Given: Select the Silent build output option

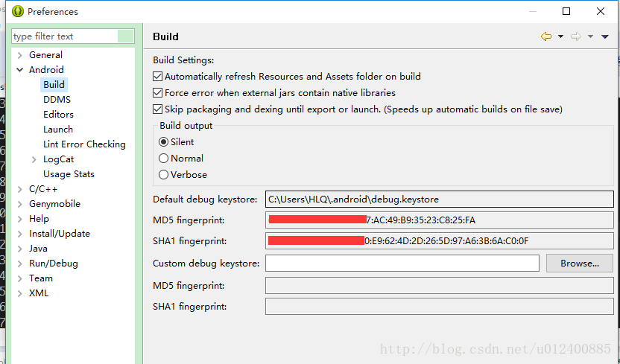Looking at the screenshot, I should pyautogui.click(x=163, y=141).
